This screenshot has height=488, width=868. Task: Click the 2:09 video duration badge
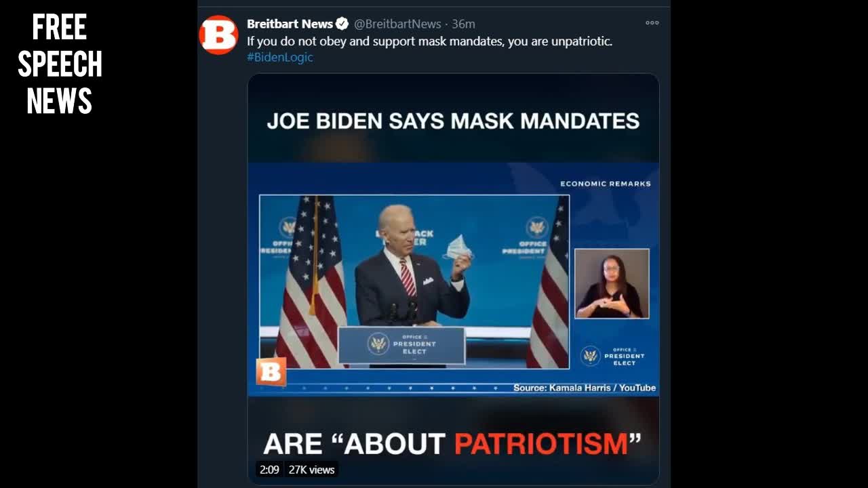tap(269, 469)
